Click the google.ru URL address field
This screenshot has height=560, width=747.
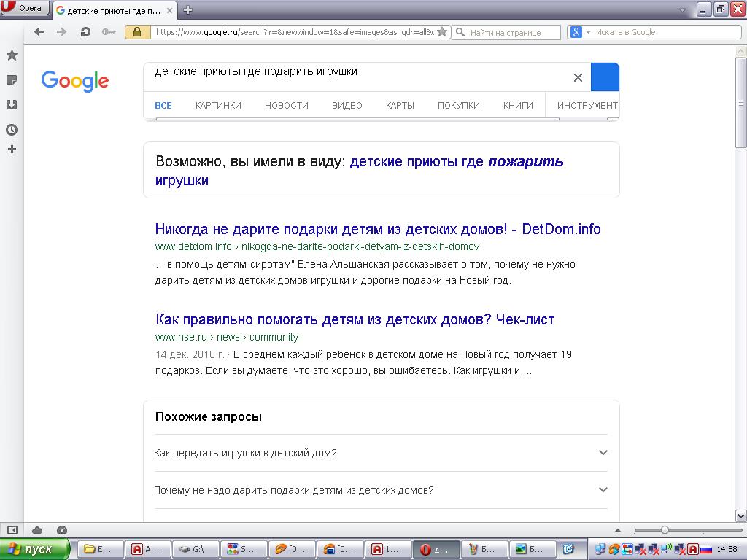[293, 32]
